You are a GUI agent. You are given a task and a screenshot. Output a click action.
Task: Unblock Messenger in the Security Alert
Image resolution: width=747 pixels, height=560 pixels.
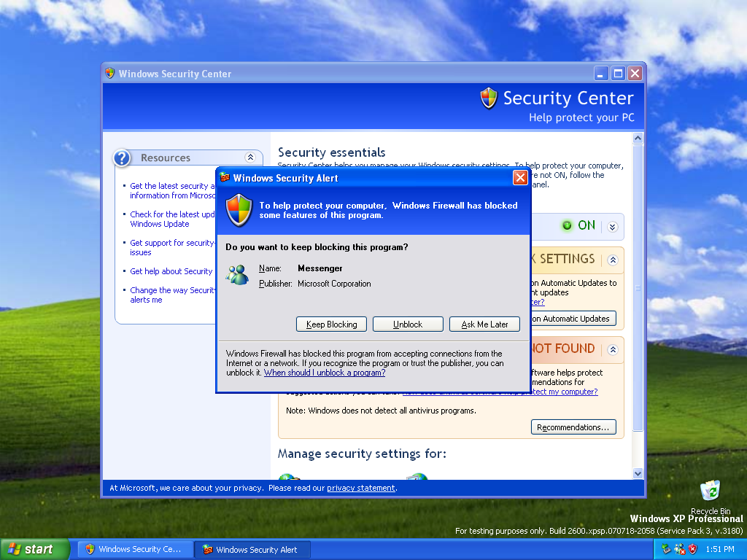408,324
